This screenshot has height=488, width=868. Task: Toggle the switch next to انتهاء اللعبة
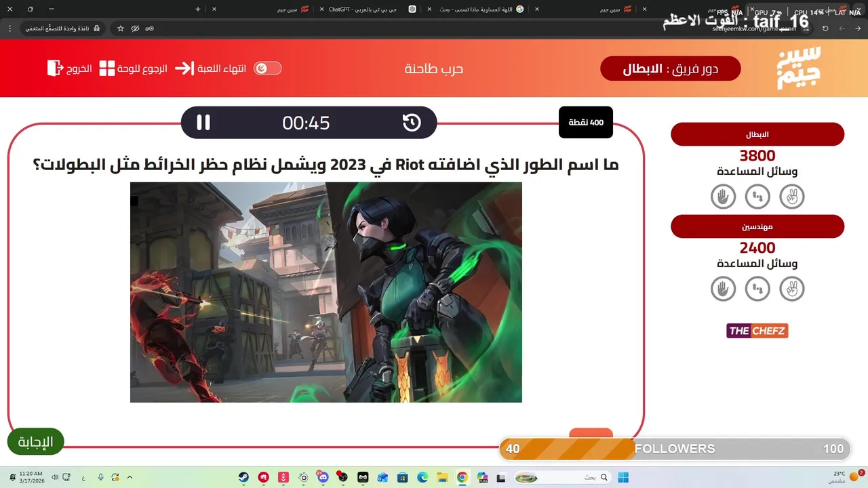(267, 68)
